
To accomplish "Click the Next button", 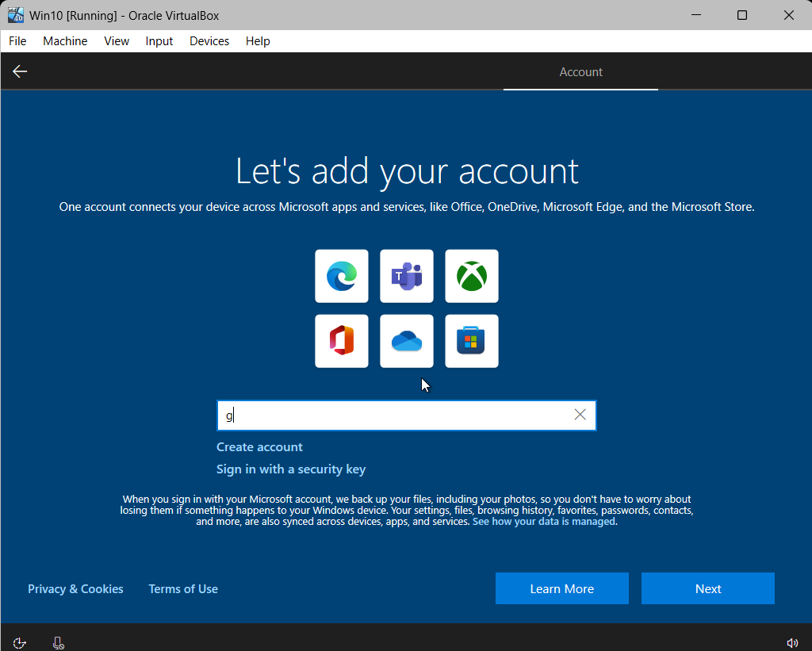I will [708, 588].
